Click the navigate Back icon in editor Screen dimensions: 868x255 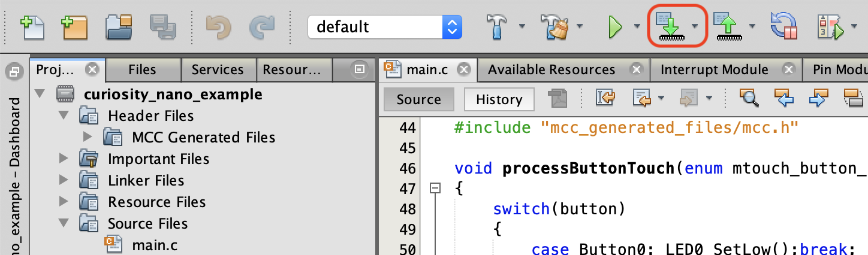click(x=642, y=98)
